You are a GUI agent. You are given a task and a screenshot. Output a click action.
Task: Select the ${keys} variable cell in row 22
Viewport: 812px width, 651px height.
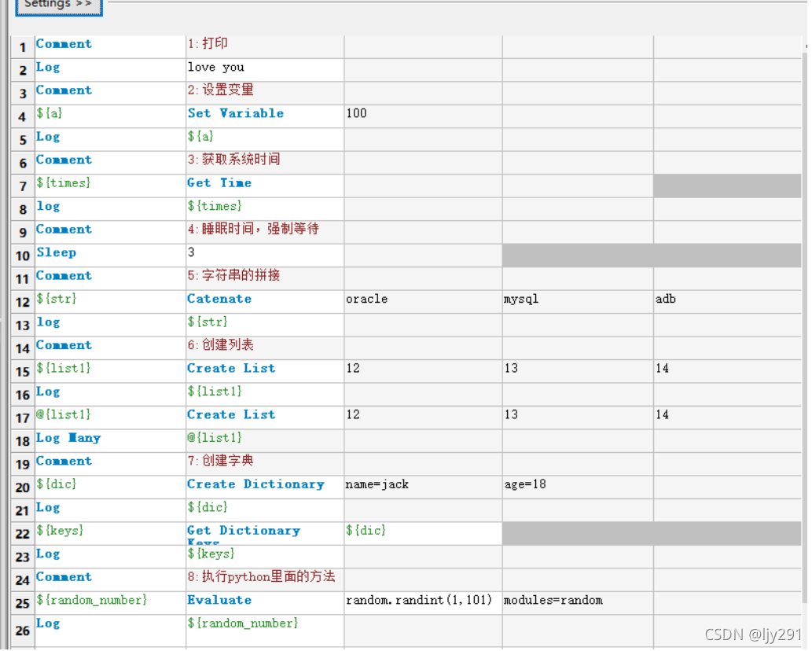[110, 533]
